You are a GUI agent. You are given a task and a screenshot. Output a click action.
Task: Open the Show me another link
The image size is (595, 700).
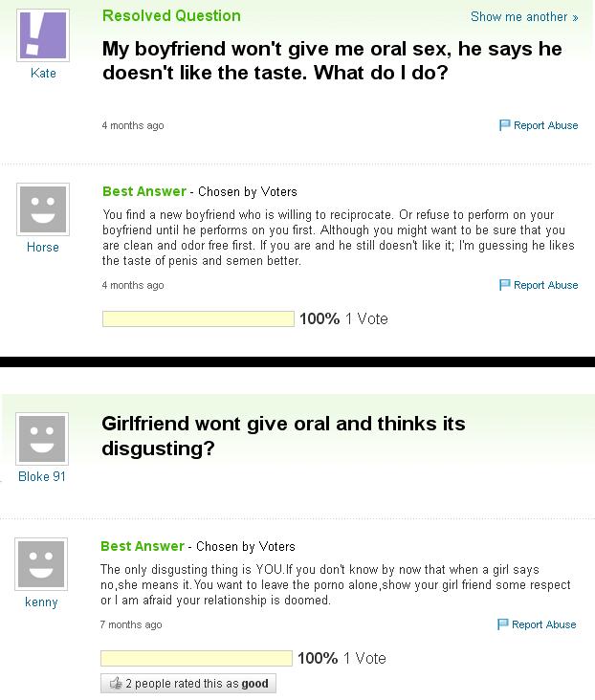point(524,17)
